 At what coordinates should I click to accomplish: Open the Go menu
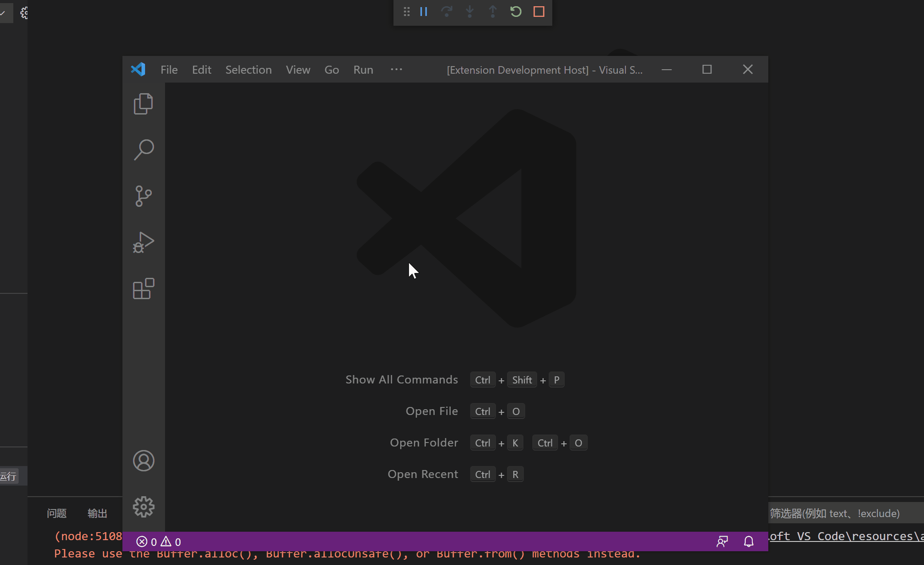coord(332,70)
